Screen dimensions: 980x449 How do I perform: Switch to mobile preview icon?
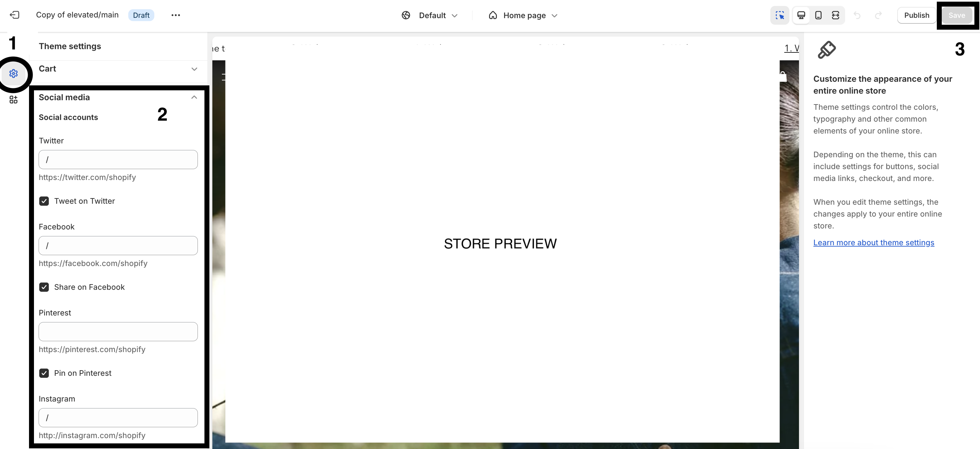click(818, 15)
